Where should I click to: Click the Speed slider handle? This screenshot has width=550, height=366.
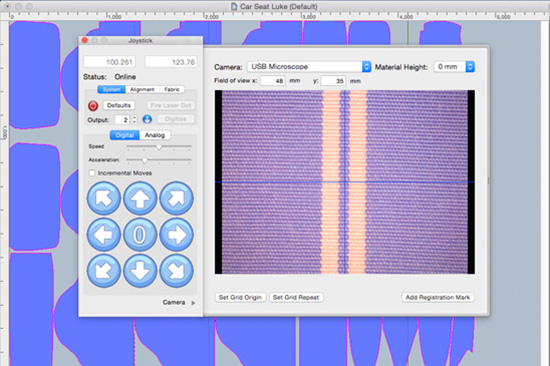tap(159, 147)
